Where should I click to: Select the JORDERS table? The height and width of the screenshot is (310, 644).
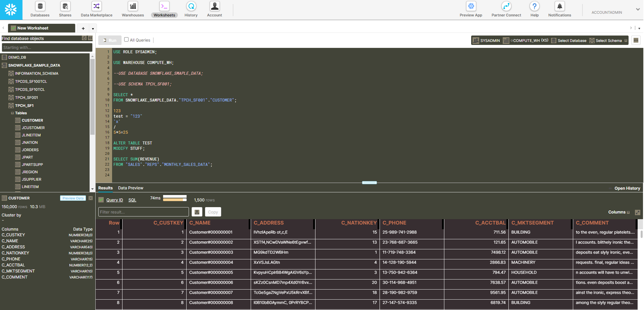(x=30, y=150)
